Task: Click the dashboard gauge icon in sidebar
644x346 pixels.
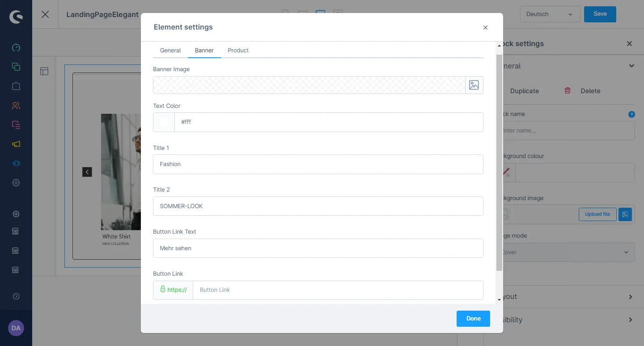Action: click(x=16, y=48)
